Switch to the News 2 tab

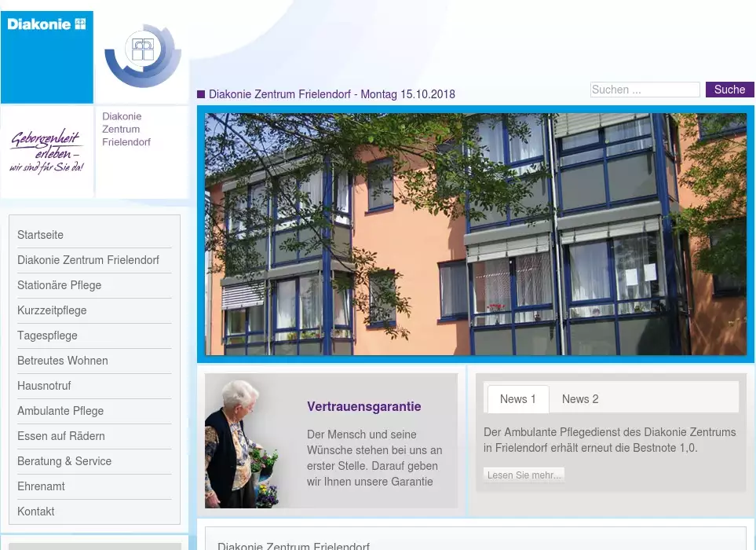580,399
